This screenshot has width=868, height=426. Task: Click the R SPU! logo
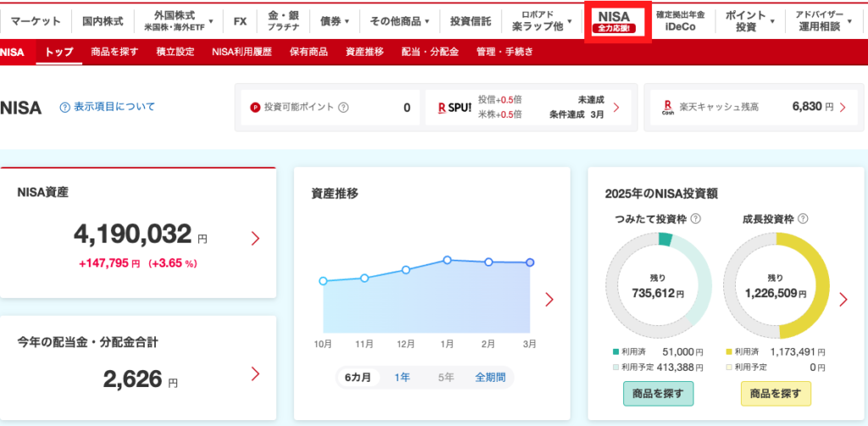454,108
